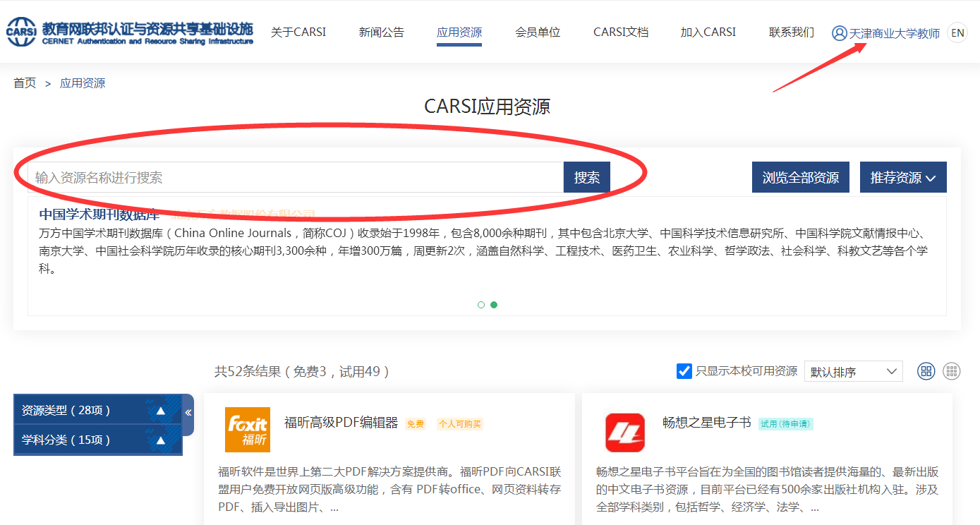Switch language with EN toggle
Screen dimensions: 980x525
(x=957, y=32)
